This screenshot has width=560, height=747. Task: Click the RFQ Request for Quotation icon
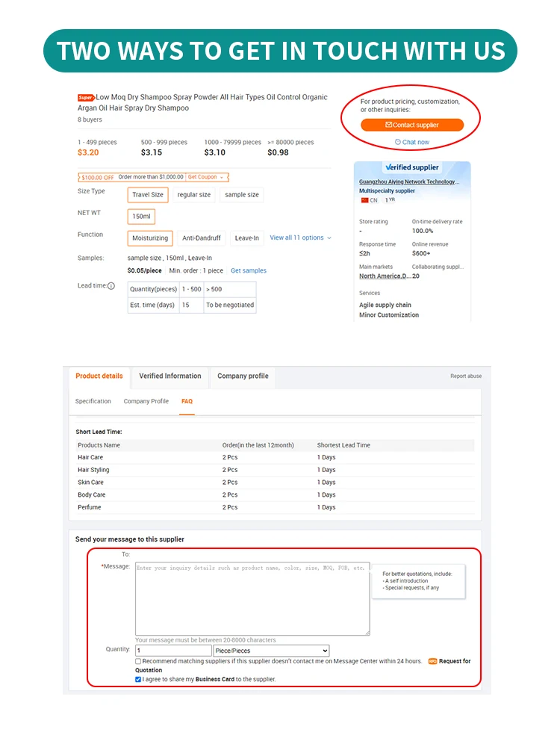coord(432,662)
